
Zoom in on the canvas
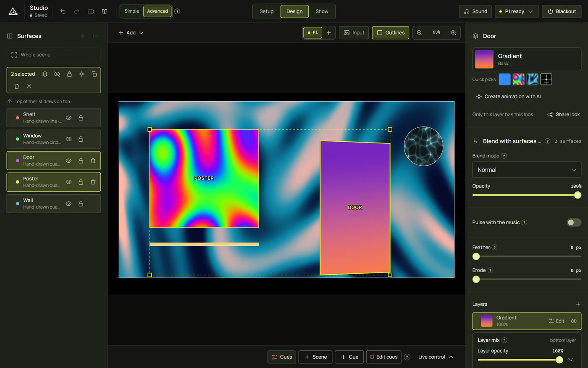(454, 33)
